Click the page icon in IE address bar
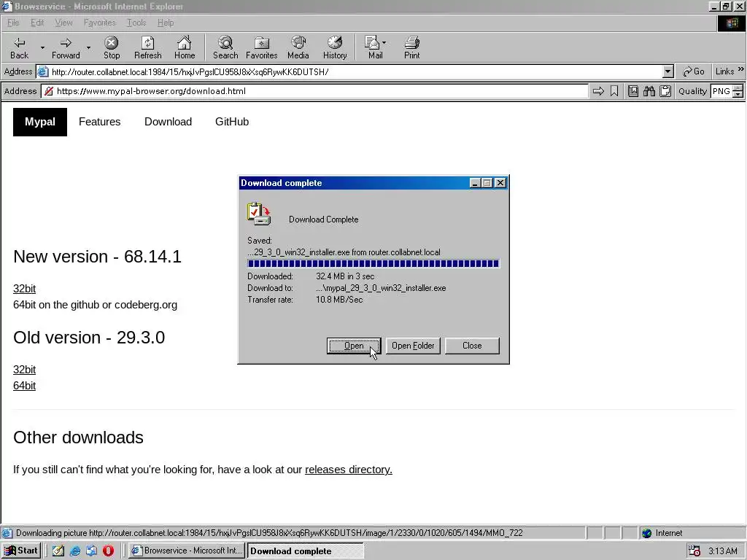The height and width of the screenshot is (560, 747). click(x=43, y=71)
